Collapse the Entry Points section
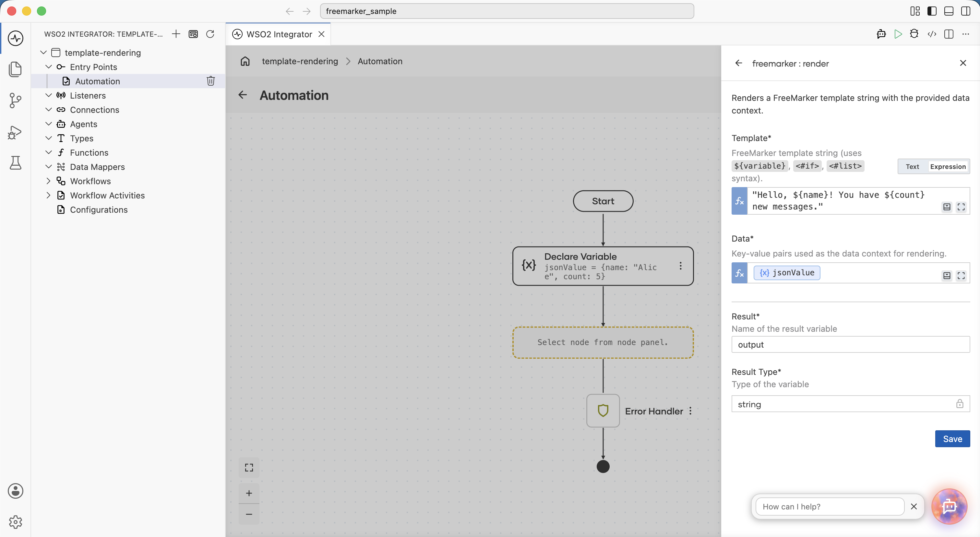The image size is (980, 537). tap(49, 66)
